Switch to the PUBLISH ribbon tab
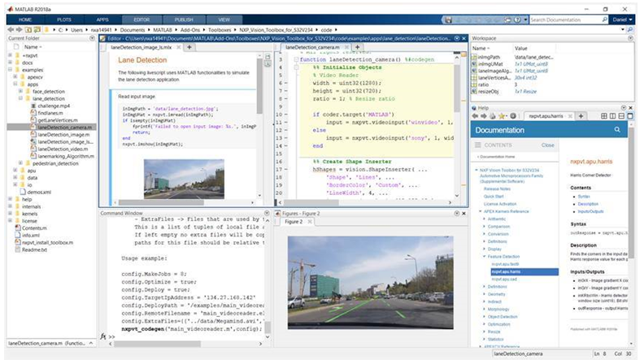Image resolution: width=640 pixels, height=364 pixels. pos(184,19)
